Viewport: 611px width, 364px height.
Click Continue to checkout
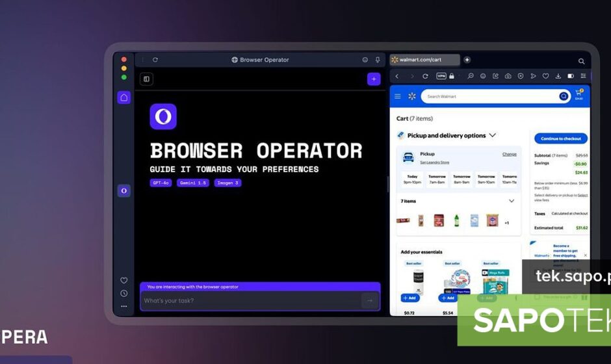561,138
